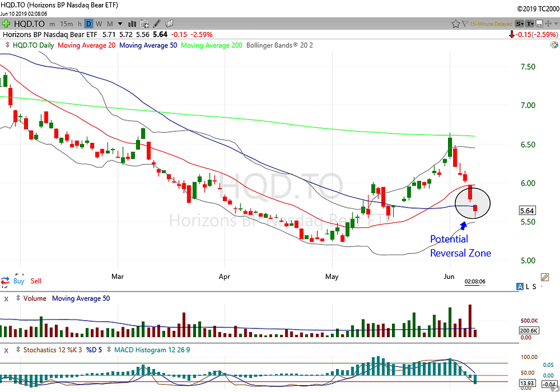Open the chart templates folder icon
The image size is (560, 392).
coord(169,23)
